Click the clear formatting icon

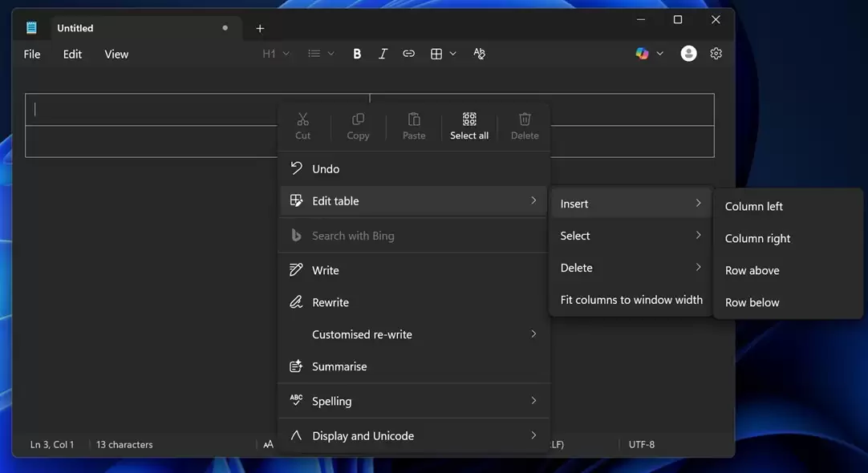[x=479, y=53]
